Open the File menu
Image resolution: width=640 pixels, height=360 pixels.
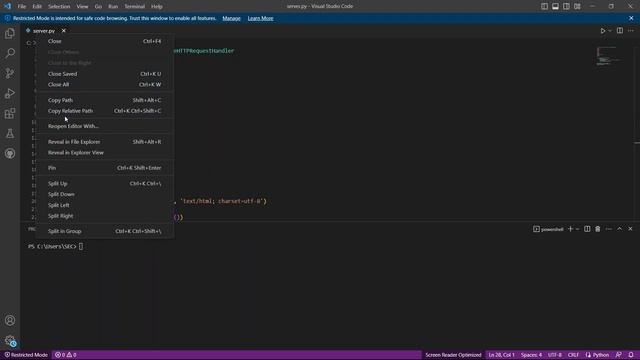pos(22,7)
